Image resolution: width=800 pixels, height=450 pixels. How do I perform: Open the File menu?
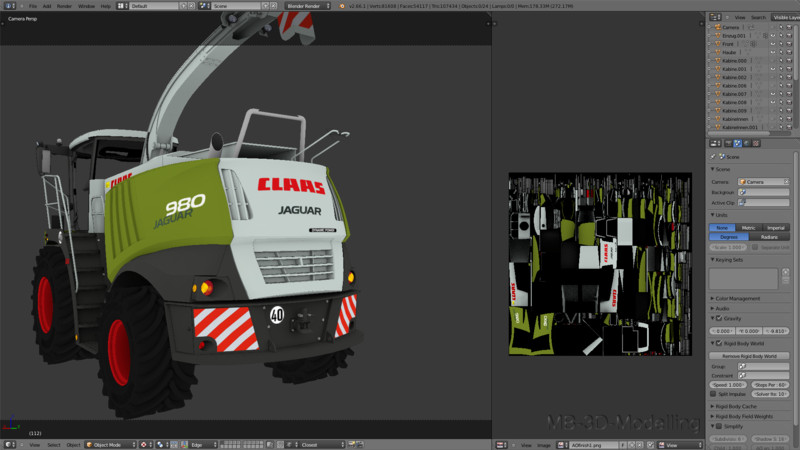pos(33,6)
